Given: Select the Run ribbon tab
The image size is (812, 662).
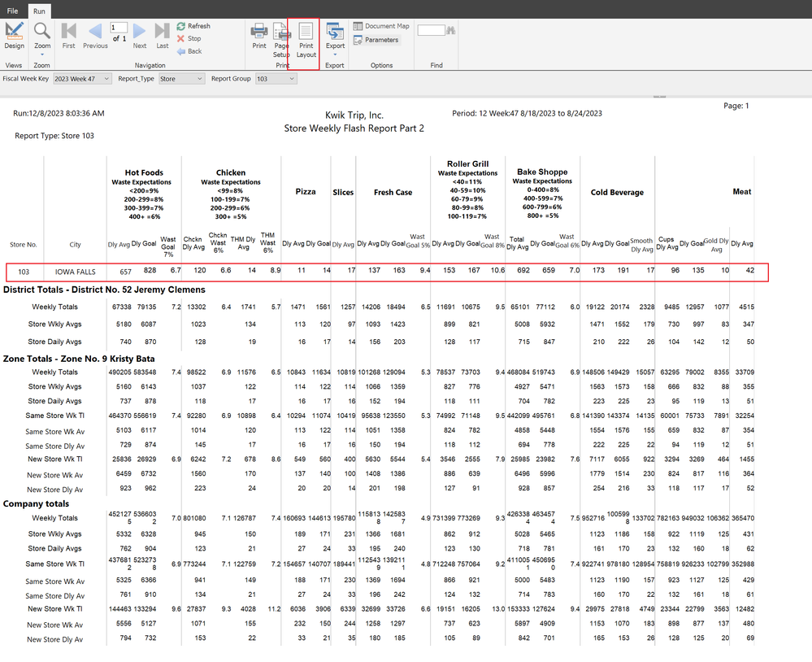Looking at the screenshot, I should pos(39,11).
